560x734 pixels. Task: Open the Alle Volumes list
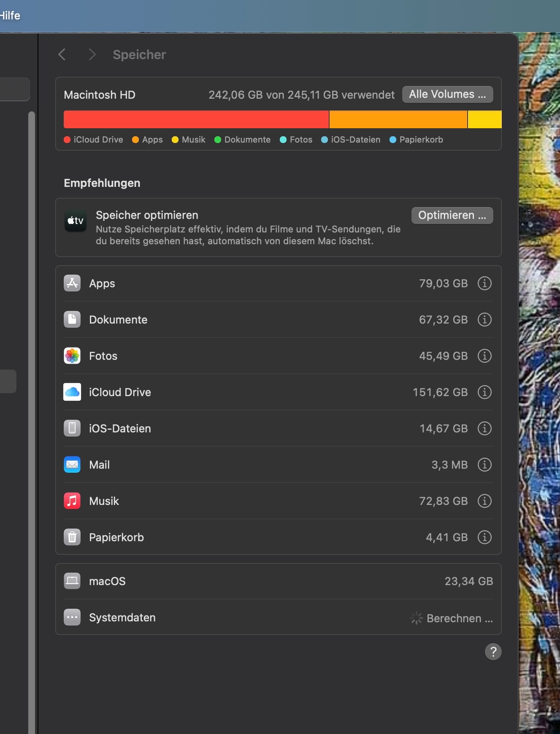[x=448, y=94]
